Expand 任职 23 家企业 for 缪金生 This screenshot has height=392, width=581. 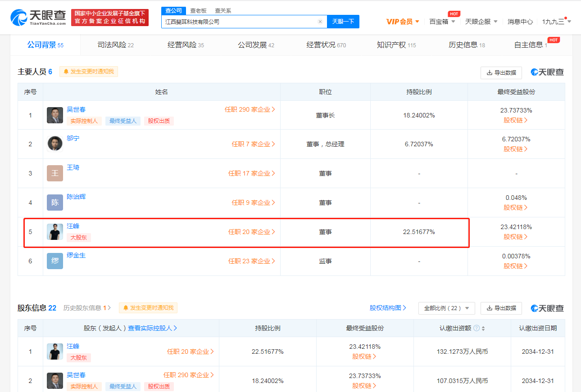pyautogui.click(x=252, y=261)
